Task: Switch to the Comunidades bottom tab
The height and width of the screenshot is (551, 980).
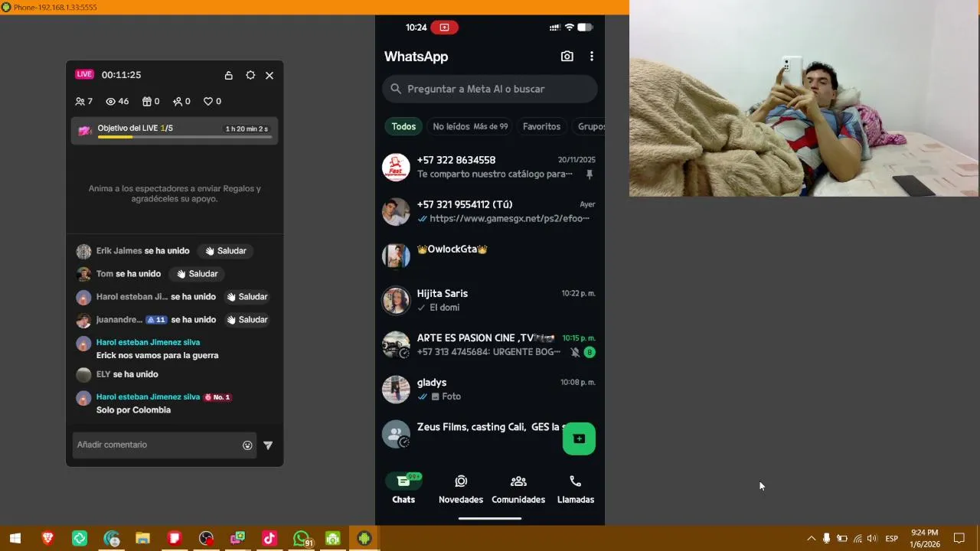Action: click(518, 488)
